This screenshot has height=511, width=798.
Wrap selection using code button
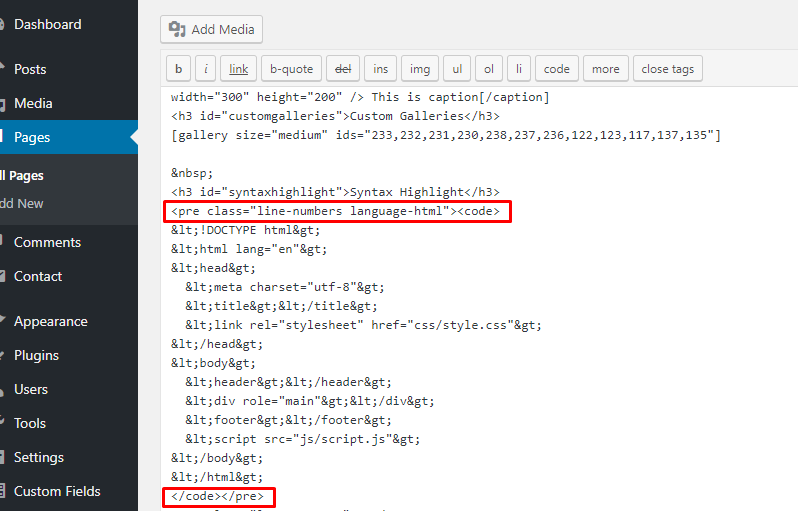(557, 69)
